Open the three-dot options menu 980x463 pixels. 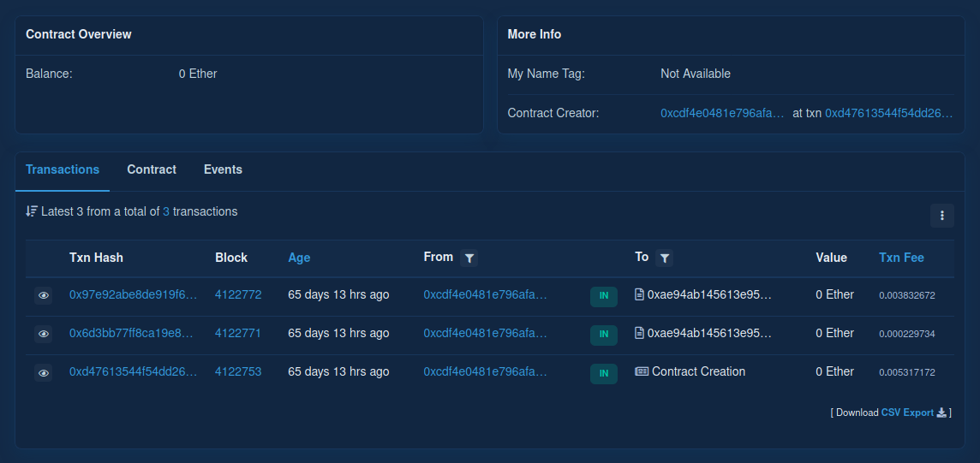pos(941,216)
